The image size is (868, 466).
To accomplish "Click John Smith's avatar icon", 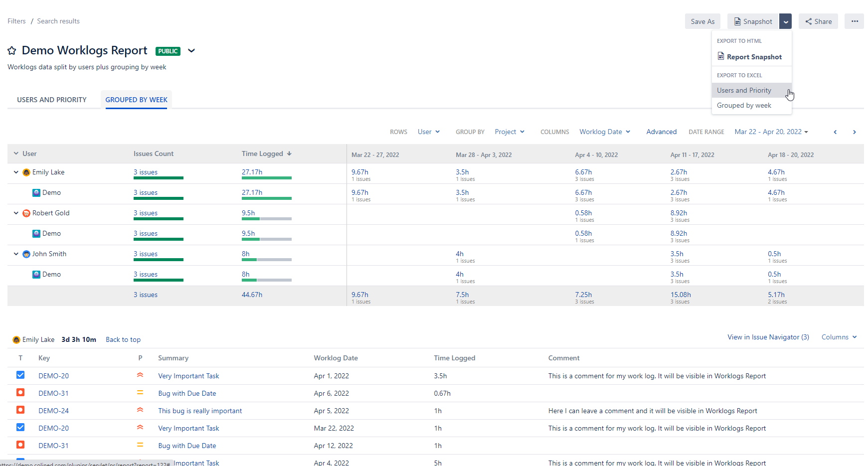I will pyautogui.click(x=26, y=254).
